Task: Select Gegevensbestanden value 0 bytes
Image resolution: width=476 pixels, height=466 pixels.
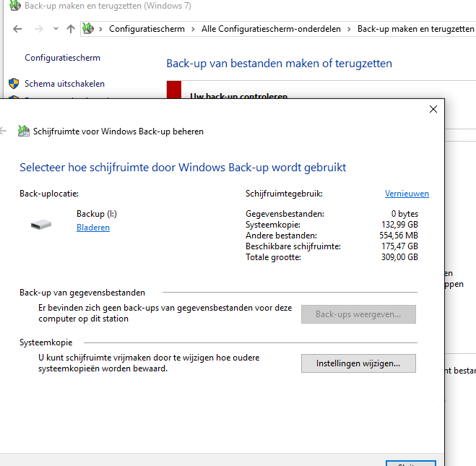Action: click(x=404, y=214)
